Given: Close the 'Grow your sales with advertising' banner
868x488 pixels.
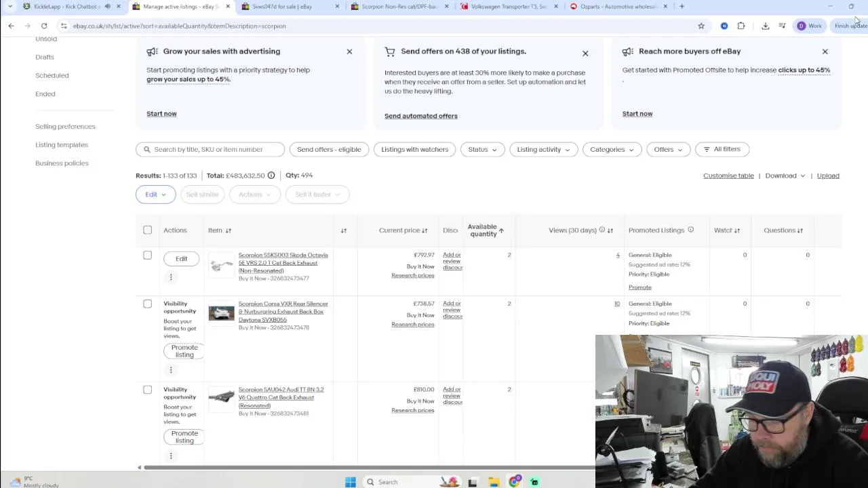Looking at the screenshot, I should point(349,52).
